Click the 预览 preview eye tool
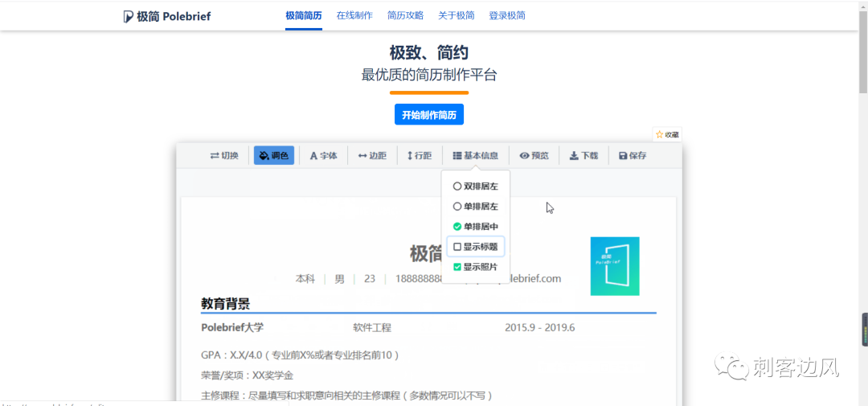The height and width of the screenshot is (406, 868). pos(534,156)
